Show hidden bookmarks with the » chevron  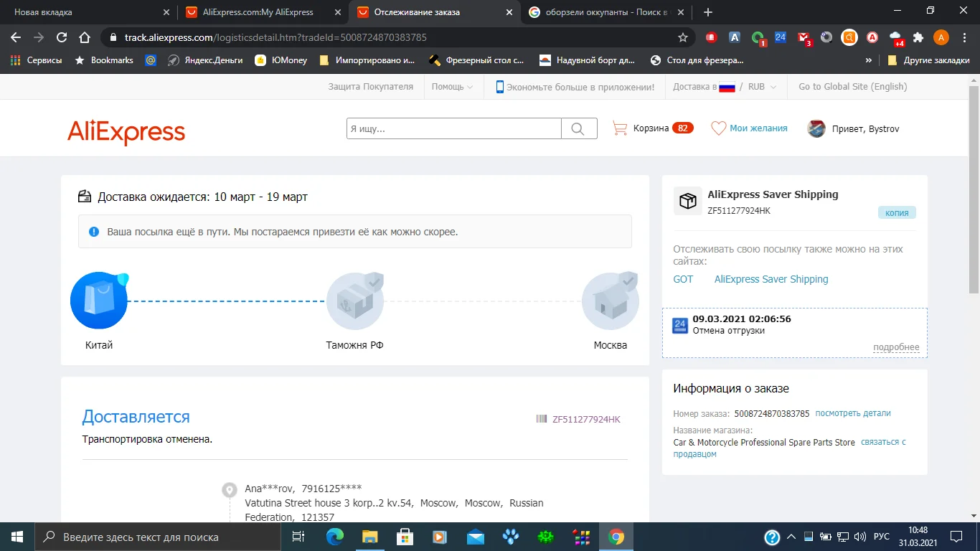[x=869, y=60]
